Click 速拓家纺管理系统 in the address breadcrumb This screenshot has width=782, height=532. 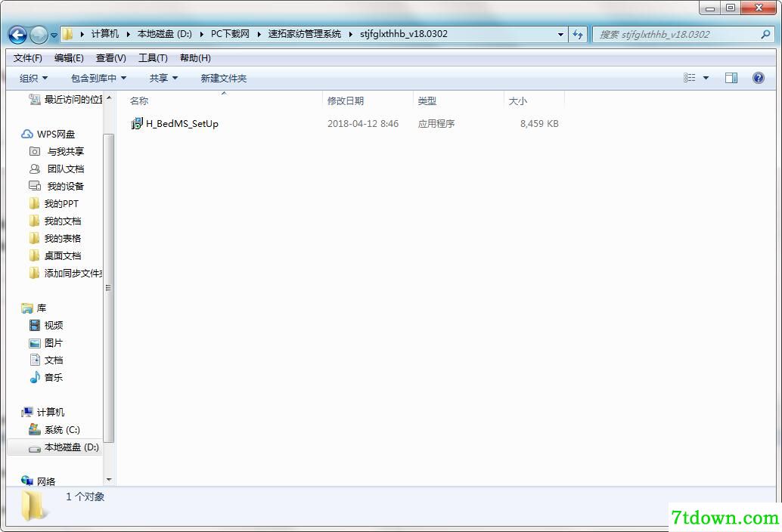(305, 34)
